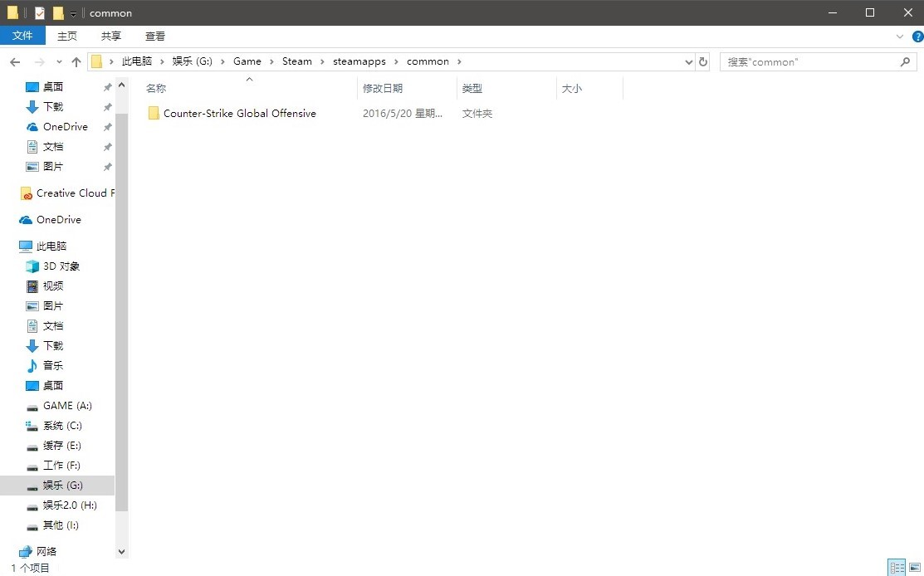Switch to the 主页 ribbon tab
The width and height of the screenshot is (924, 576).
click(67, 36)
